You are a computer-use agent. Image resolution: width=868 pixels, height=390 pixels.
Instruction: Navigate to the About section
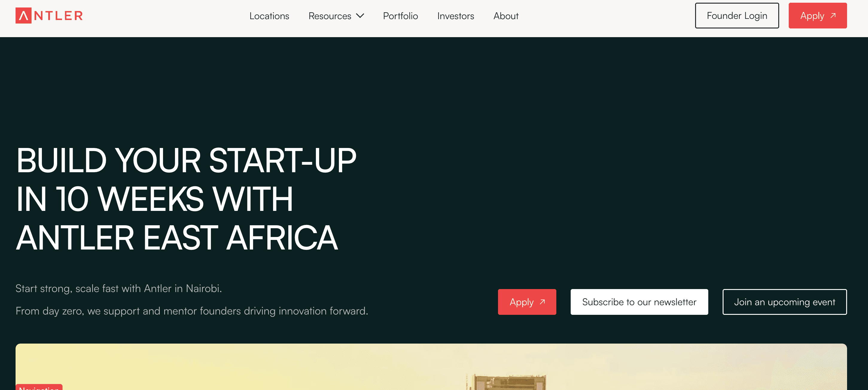[x=505, y=16]
